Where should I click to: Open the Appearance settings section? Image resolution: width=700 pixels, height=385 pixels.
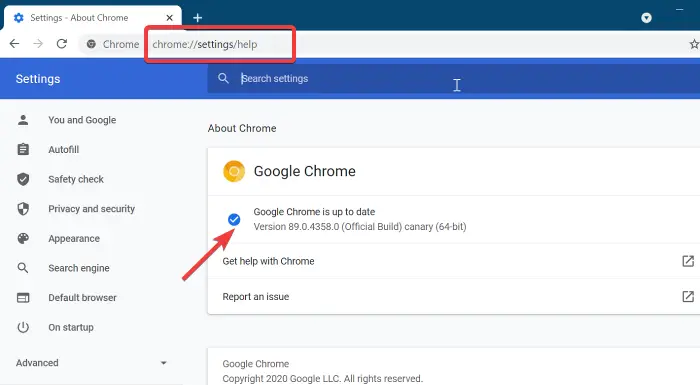[74, 239]
